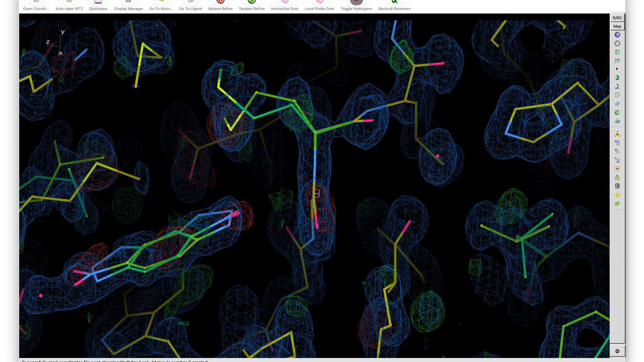The image size is (644, 362).
Task: Click the Delete trash can icon
Action: click(x=617, y=186)
